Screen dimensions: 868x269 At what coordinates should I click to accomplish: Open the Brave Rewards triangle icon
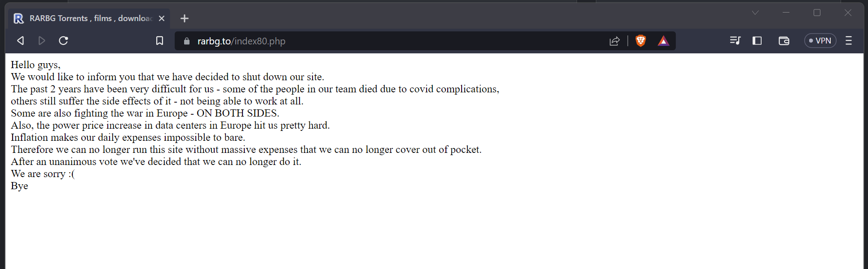(x=663, y=41)
